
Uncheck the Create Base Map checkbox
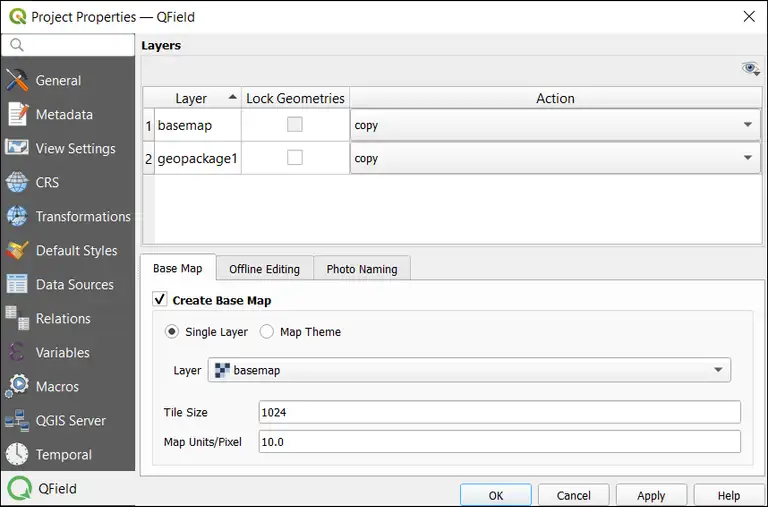click(160, 300)
